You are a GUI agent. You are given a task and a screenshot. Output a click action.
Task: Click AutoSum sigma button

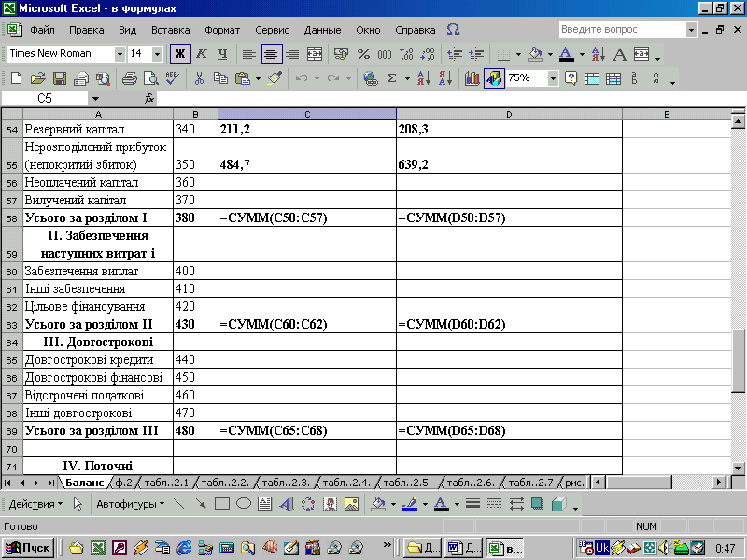[x=391, y=78]
